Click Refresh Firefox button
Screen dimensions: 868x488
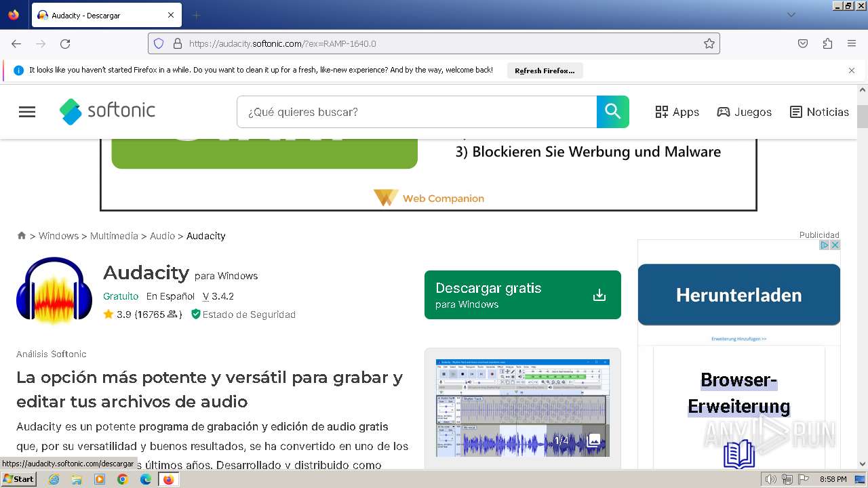545,70
